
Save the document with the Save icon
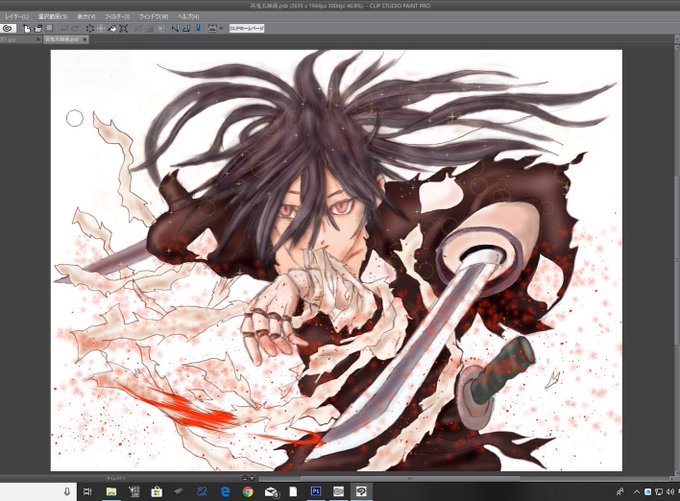tap(49, 29)
